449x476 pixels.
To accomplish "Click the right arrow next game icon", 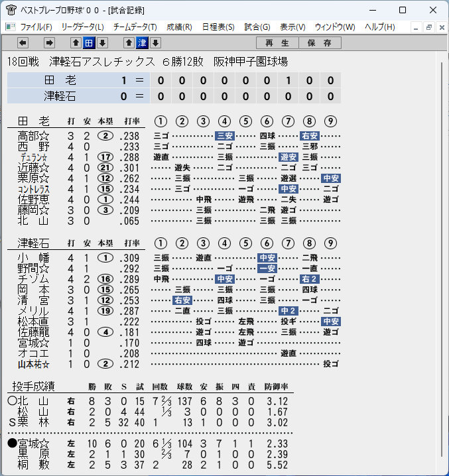I will [x=49, y=43].
